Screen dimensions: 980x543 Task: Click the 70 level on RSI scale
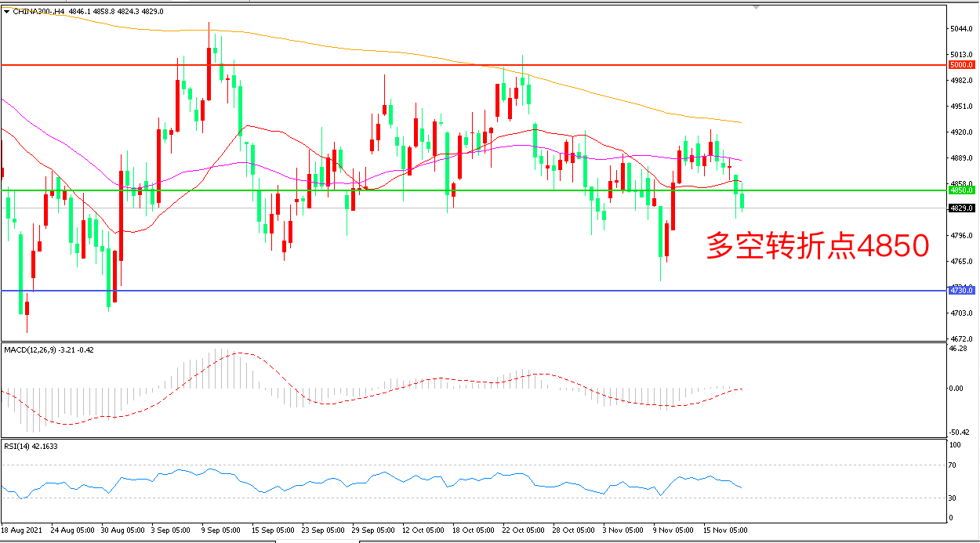click(954, 465)
